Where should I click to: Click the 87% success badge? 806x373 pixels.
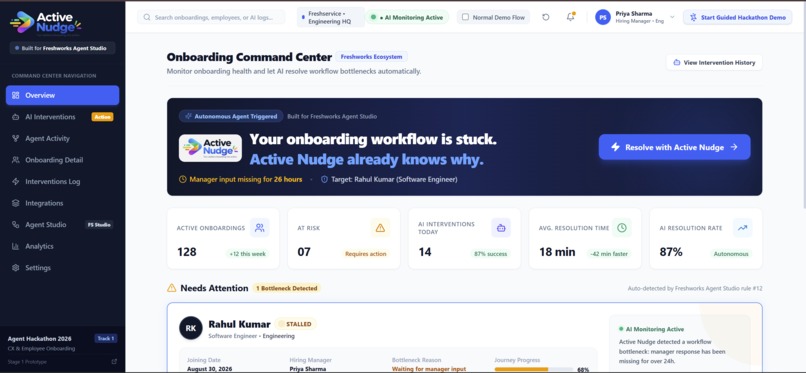[x=491, y=254]
